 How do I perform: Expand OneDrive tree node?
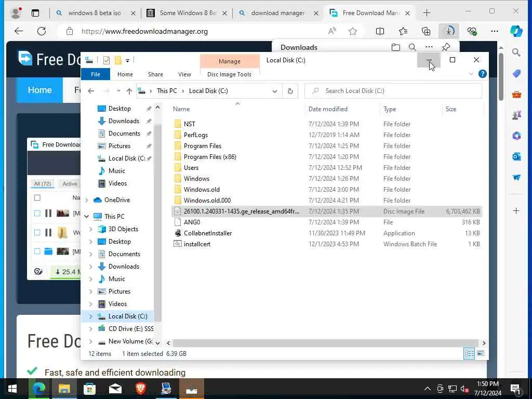coord(87,200)
